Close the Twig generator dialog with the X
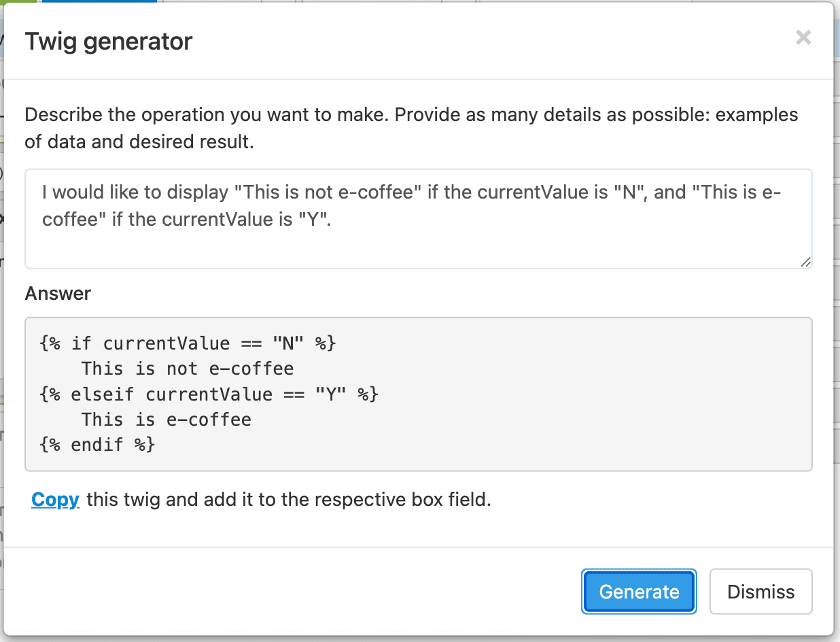Screen dimensions: 840x642 tap(803, 38)
